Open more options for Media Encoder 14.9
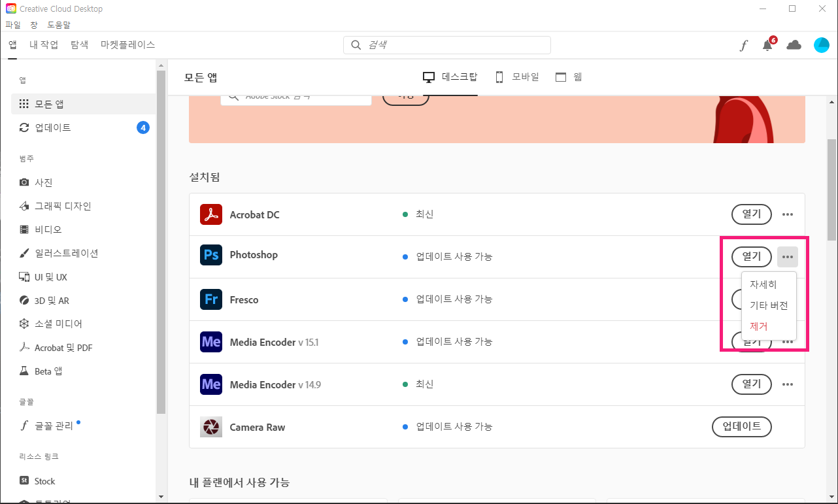Image resolution: width=838 pixels, height=504 pixels. (788, 384)
